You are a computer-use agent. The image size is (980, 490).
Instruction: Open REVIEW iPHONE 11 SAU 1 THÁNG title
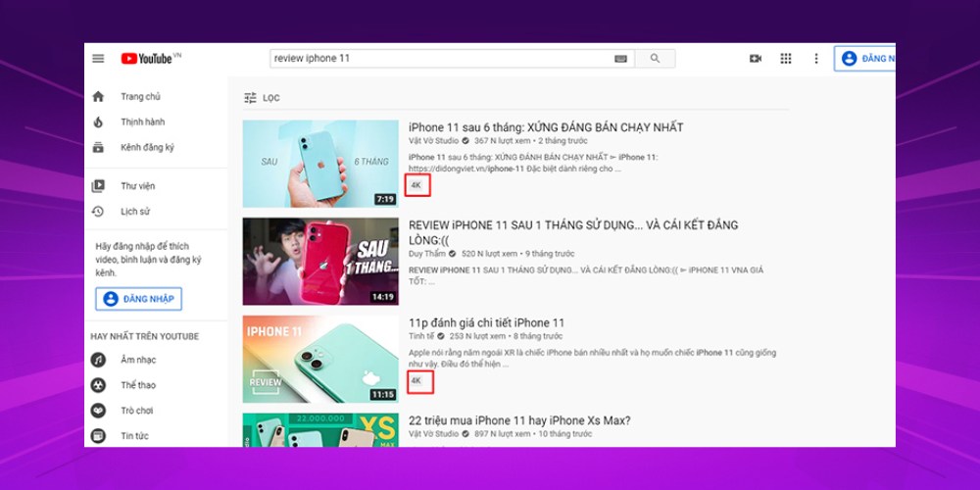[573, 232]
